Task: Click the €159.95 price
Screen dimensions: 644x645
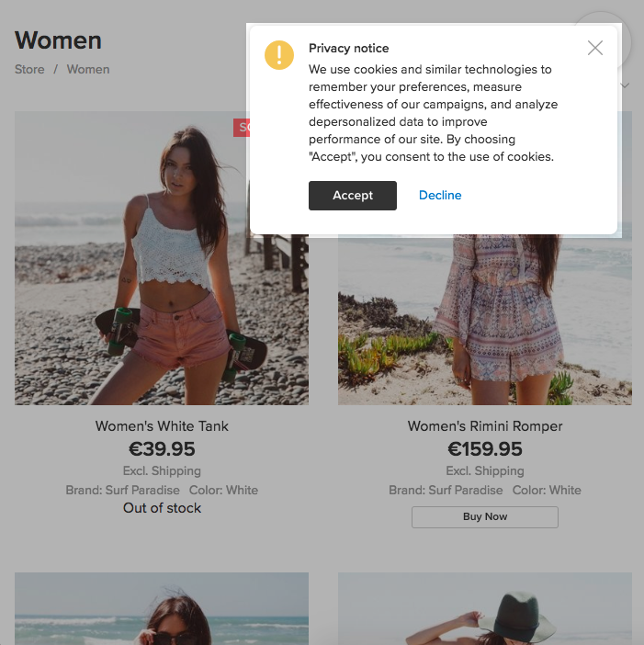Action: click(x=485, y=448)
